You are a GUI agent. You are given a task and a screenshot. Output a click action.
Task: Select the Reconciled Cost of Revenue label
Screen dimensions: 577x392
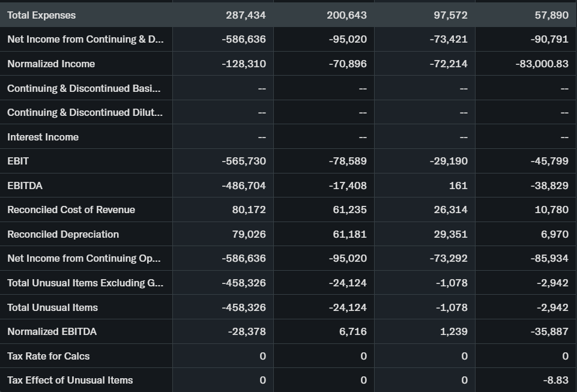pyautogui.click(x=71, y=210)
